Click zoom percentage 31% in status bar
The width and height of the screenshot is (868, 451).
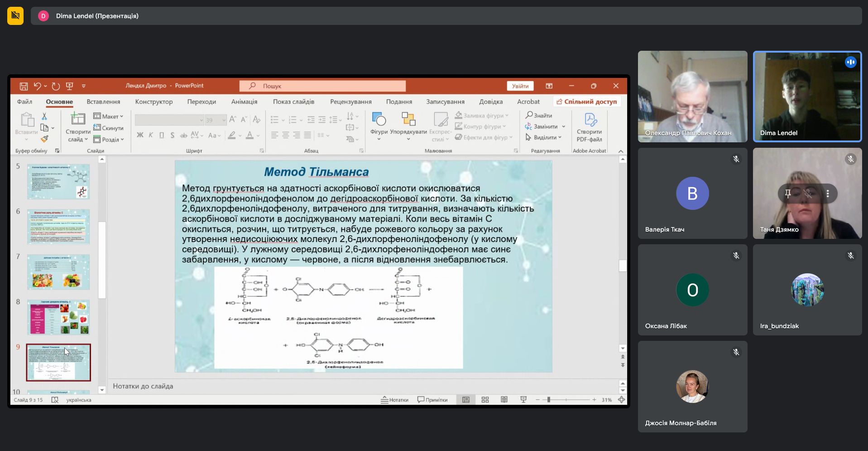point(607,400)
